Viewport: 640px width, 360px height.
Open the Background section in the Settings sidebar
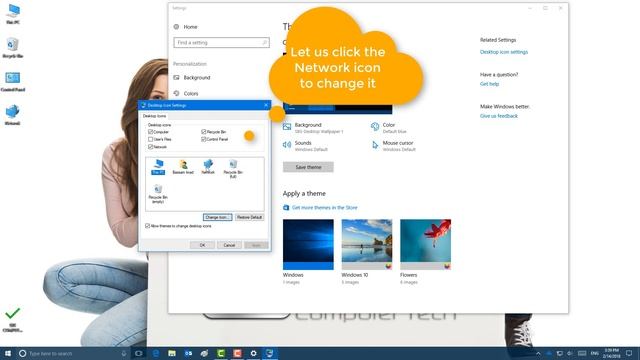[x=192, y=78]
